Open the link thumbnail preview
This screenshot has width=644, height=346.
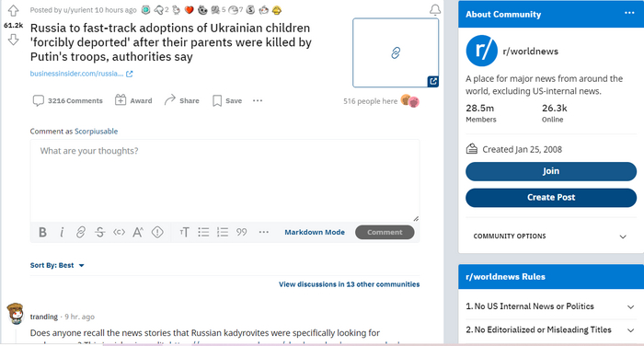point(396,52)
